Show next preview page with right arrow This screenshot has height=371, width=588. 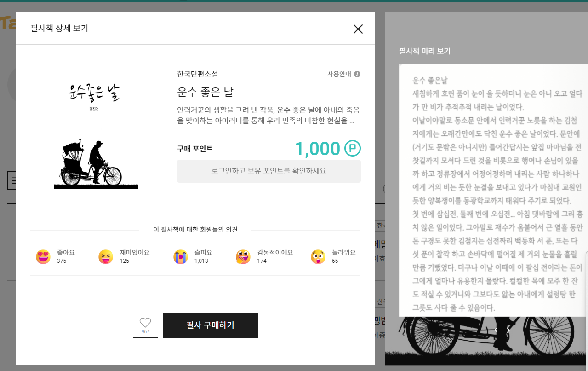click(508, 330)
